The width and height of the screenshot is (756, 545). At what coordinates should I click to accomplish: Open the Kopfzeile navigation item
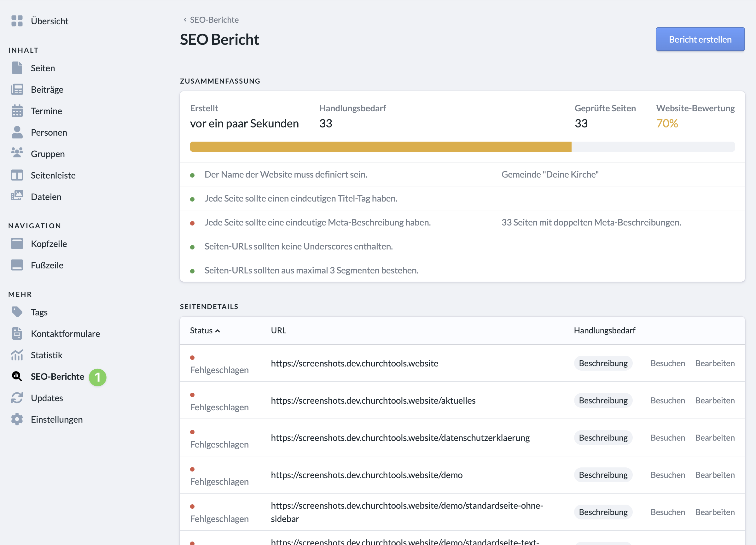pyautogui.click(x=49, y=244)
